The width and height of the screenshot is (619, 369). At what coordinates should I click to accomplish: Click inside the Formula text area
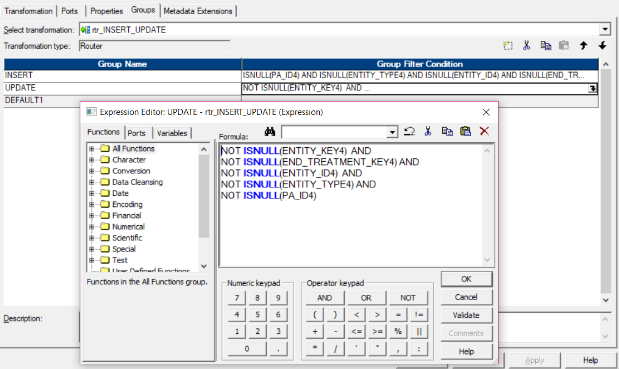(x=351, y=205)
